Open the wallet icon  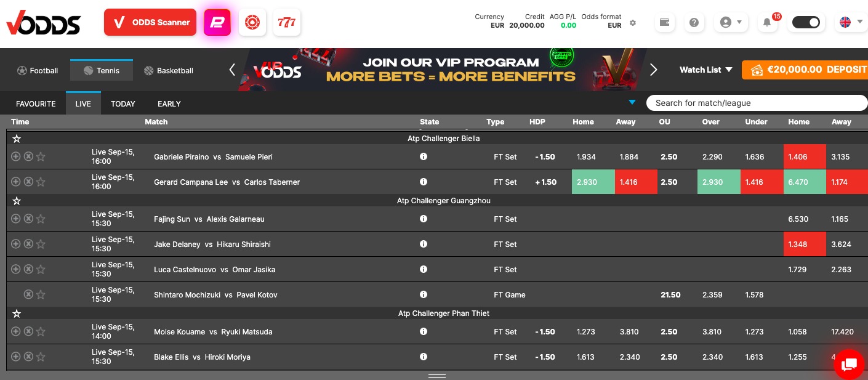[664, 22]
